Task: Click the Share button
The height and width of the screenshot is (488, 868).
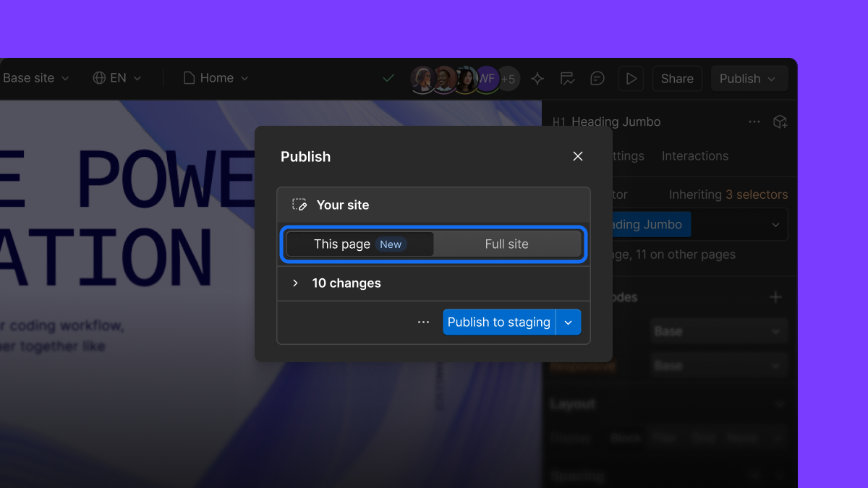Action: [x=676, y=78]
